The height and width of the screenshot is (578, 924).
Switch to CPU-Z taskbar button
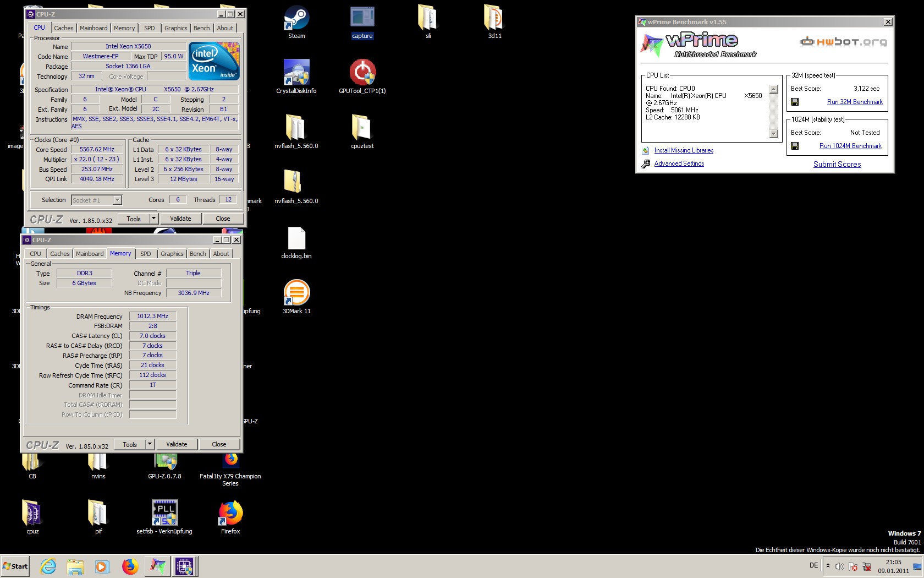[184, 566]
